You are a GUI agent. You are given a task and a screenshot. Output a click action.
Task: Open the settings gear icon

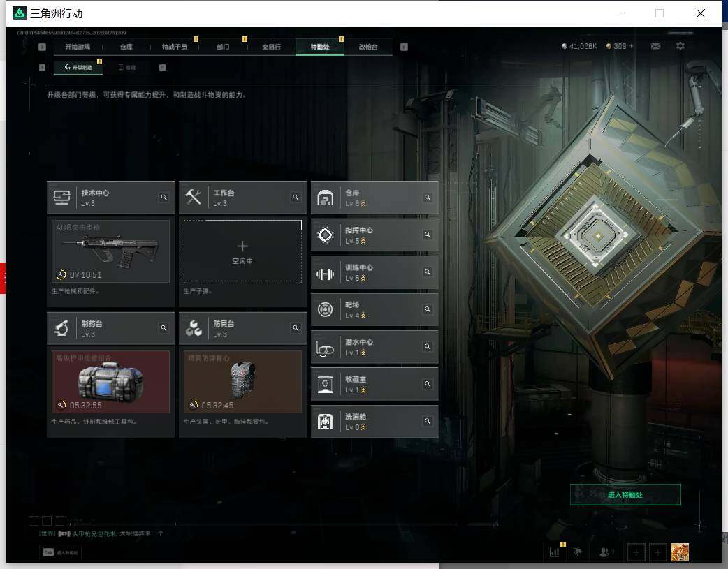tap(680, 46)
